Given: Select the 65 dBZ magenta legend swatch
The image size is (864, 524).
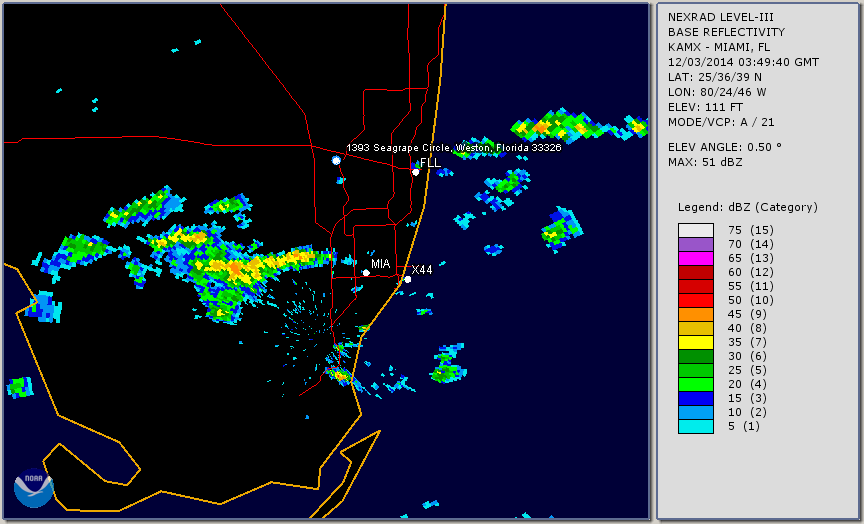Looking at the screenshot, I should coord(696,258).
